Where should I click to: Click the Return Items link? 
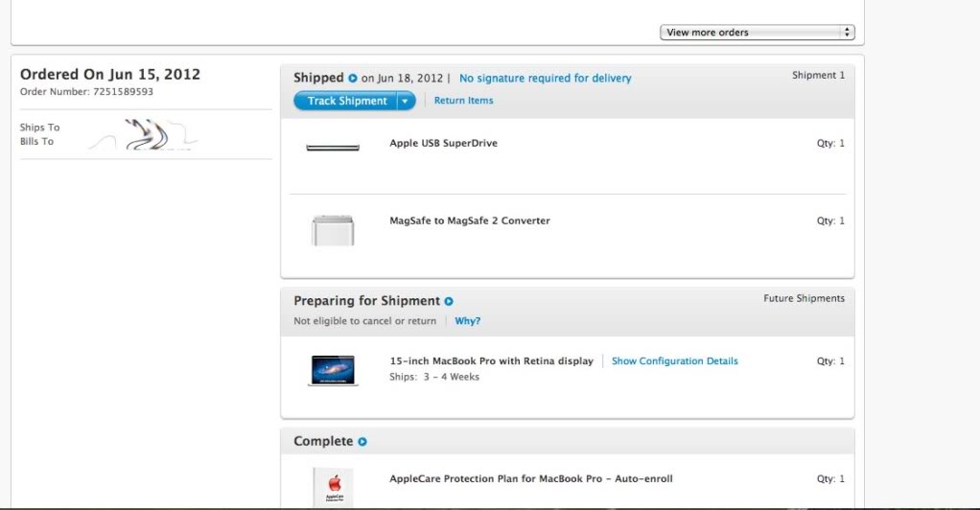pos(463,100)
